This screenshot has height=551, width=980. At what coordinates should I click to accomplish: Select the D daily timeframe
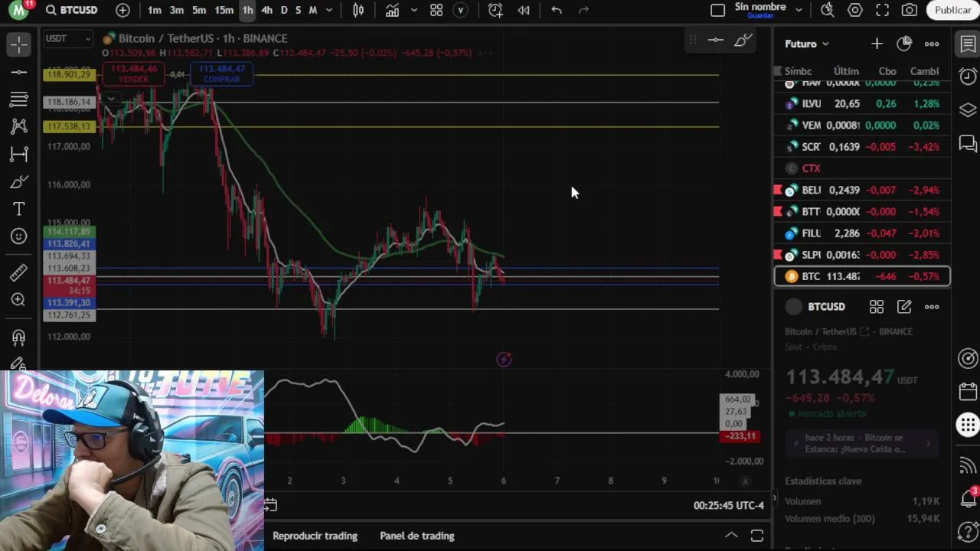pyautogui.click(x=284, y=10)
